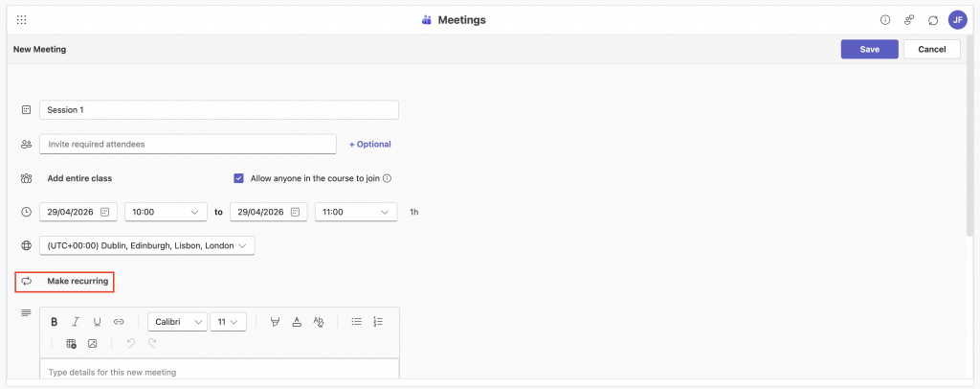Click the underline formatting icon
980x389 pixels.
(97, 322)
